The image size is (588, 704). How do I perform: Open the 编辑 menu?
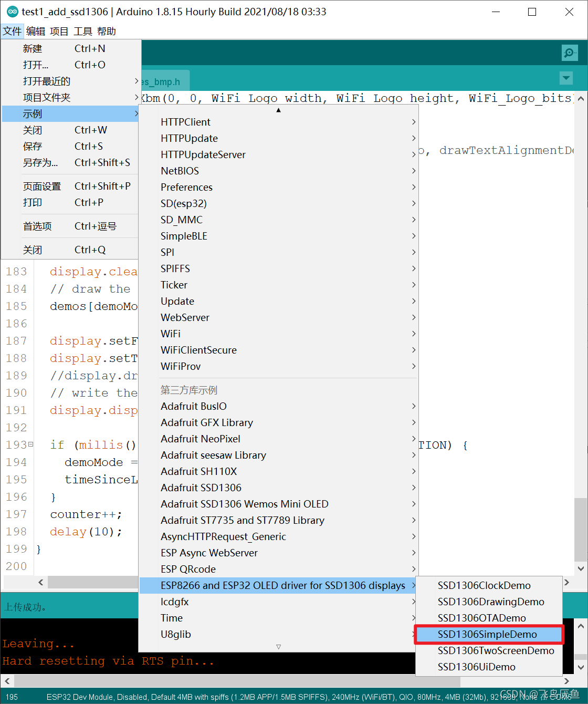click(x=36, y=32)
